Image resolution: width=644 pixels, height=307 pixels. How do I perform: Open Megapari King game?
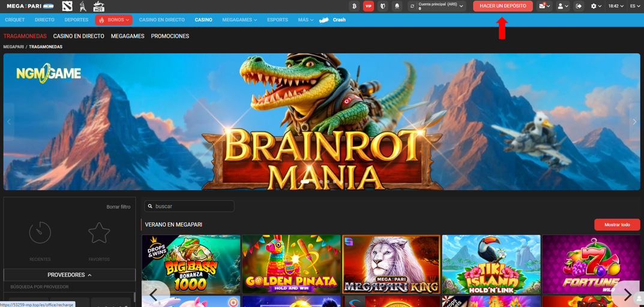pyautogui.click(x=391, y=264)
